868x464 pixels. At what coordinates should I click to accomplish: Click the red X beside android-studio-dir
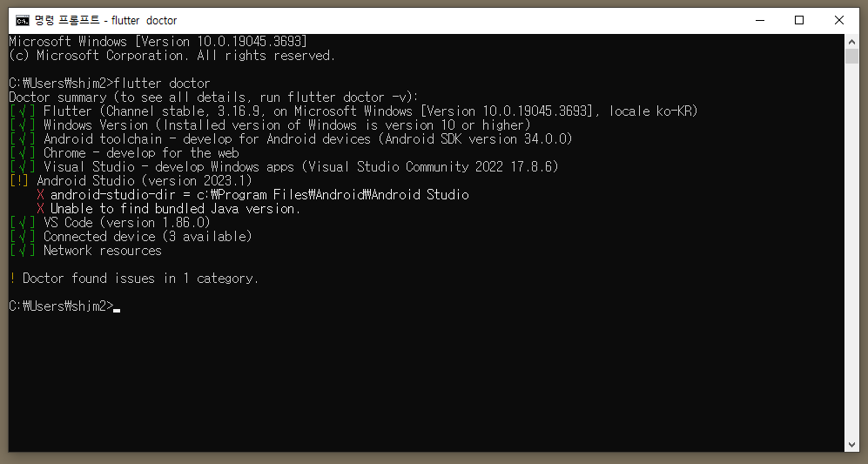pos(40,194)
